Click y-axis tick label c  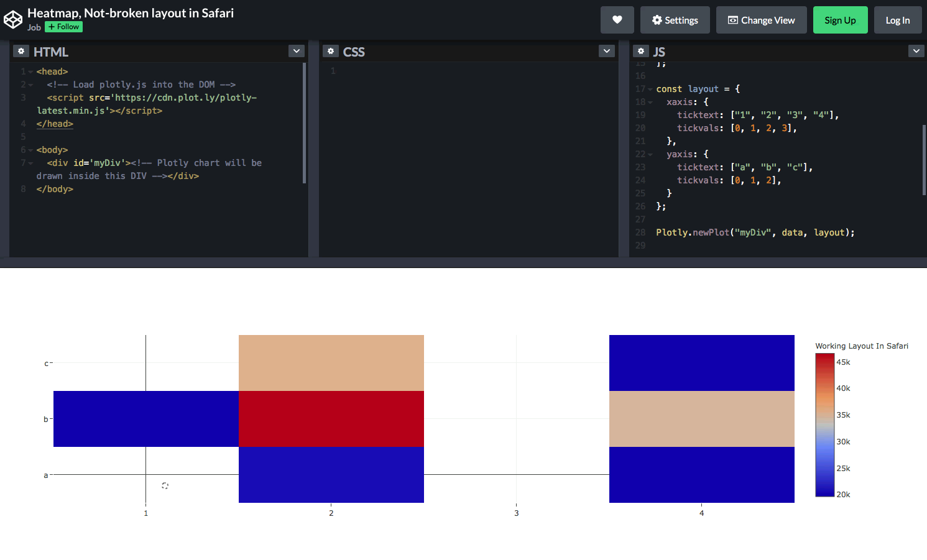(46, 364)
